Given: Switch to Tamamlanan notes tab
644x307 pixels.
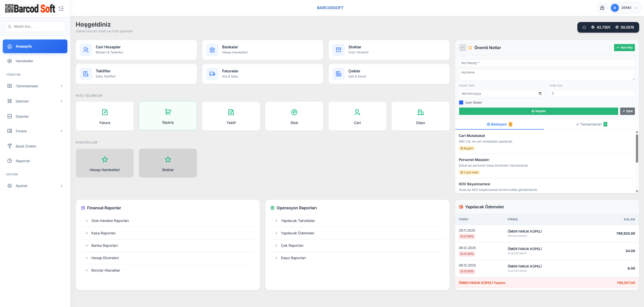Looking at the screenshot, I should (x=591, y=124).
